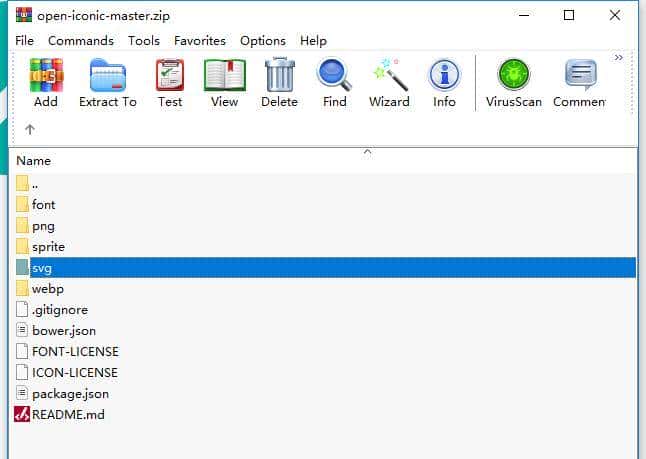
Task: Select the package.json file
Action: (x=70, y=393)
